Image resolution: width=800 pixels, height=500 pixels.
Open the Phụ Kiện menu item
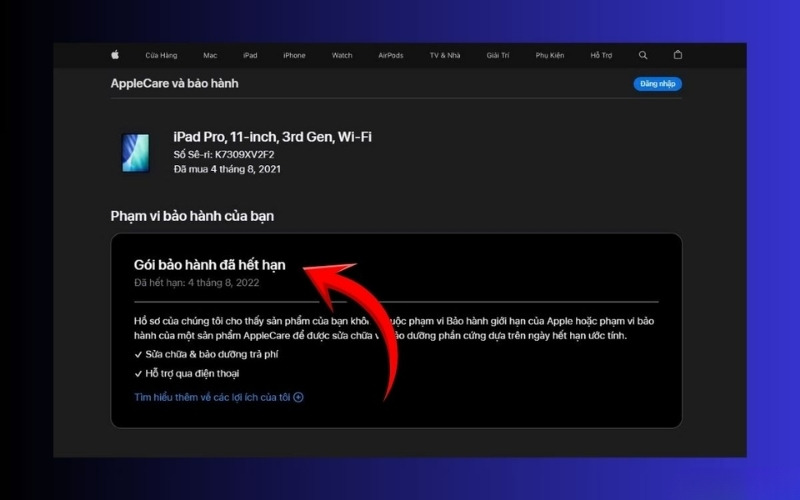(x=550, y=55)
